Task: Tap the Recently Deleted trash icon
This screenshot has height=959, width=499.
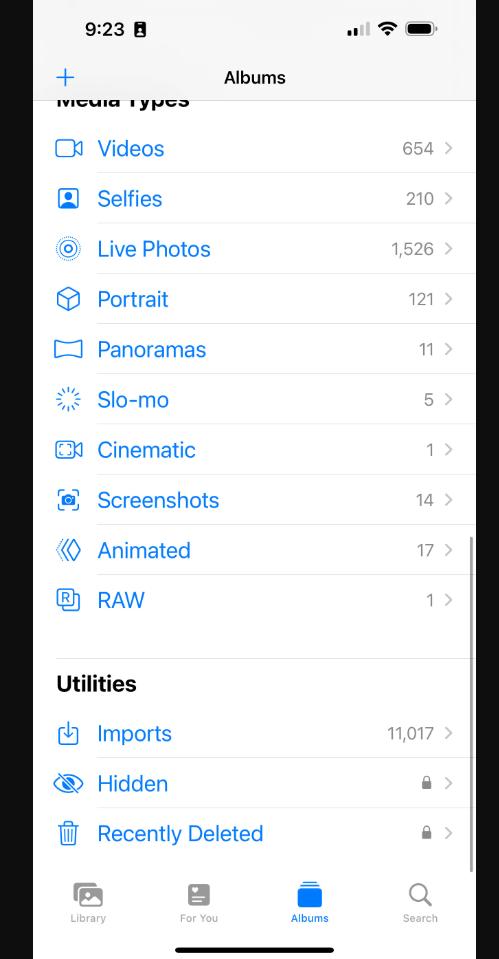Action: (x=68, y=834)
